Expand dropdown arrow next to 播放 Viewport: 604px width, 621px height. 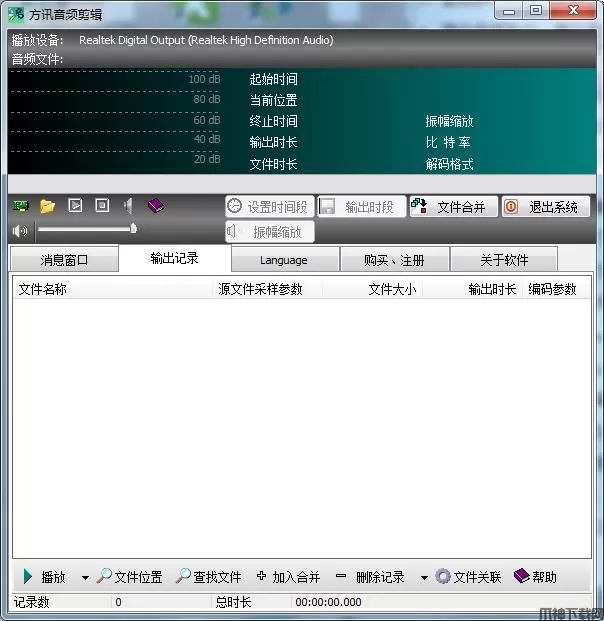(85, 577)
